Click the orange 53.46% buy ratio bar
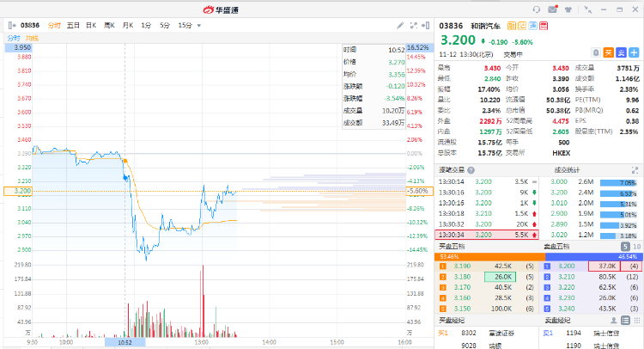The width and height of the screenshot is (644, 349). point(489,256)
